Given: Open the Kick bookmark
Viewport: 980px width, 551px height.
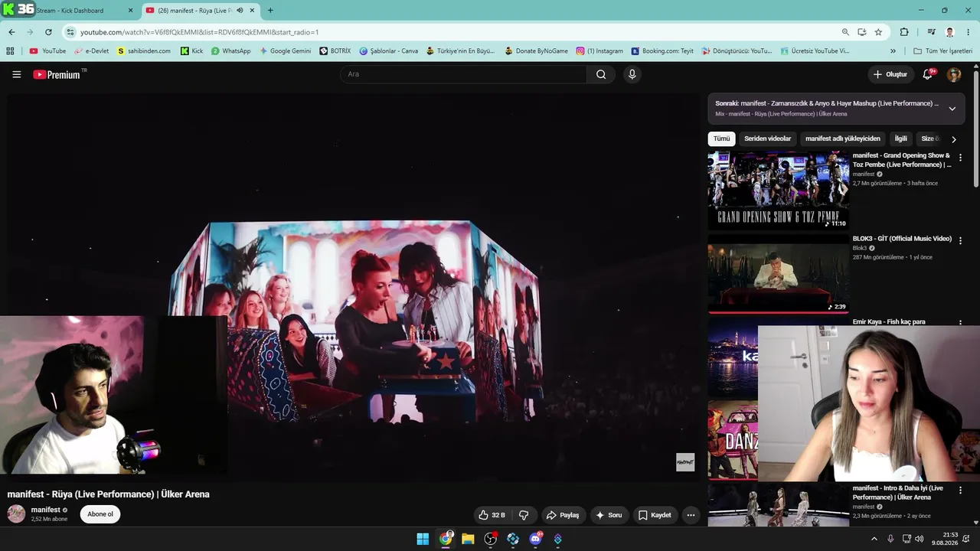Looking at the screenshot, I should click(x=191, y=51).
